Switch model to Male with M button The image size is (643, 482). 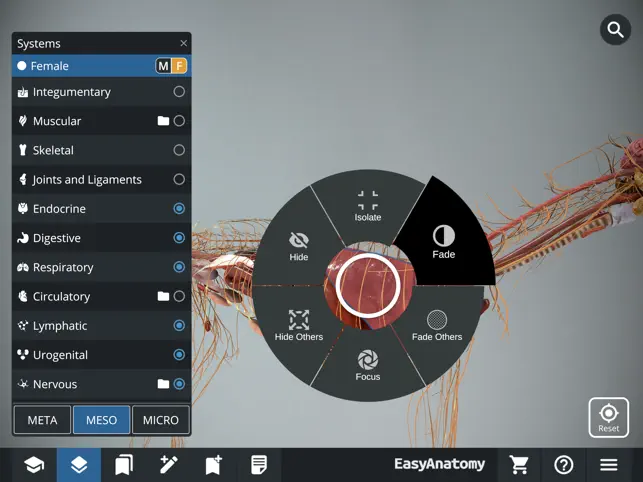coord(164,66)
